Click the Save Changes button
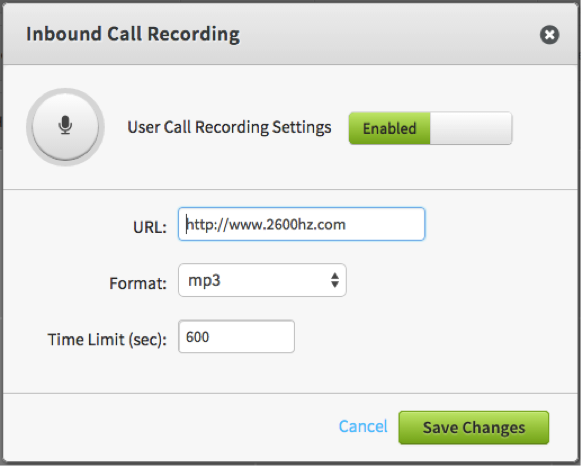Screen dimensions: 581x466 [474, 427]
